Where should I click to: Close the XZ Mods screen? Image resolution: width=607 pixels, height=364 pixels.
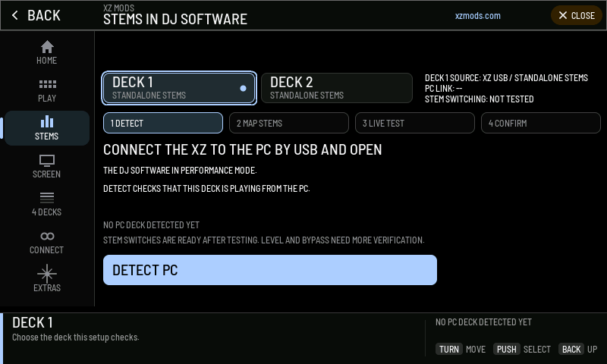point(577,15)
